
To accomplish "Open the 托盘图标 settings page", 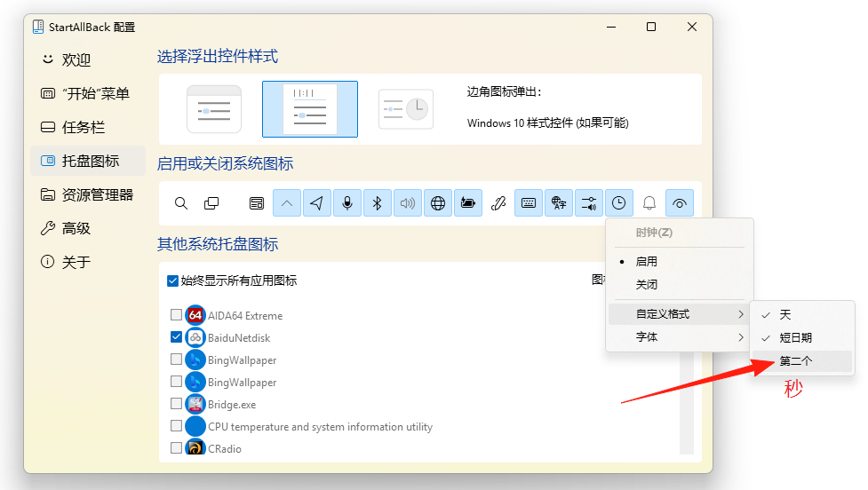I will coord(88,161).
